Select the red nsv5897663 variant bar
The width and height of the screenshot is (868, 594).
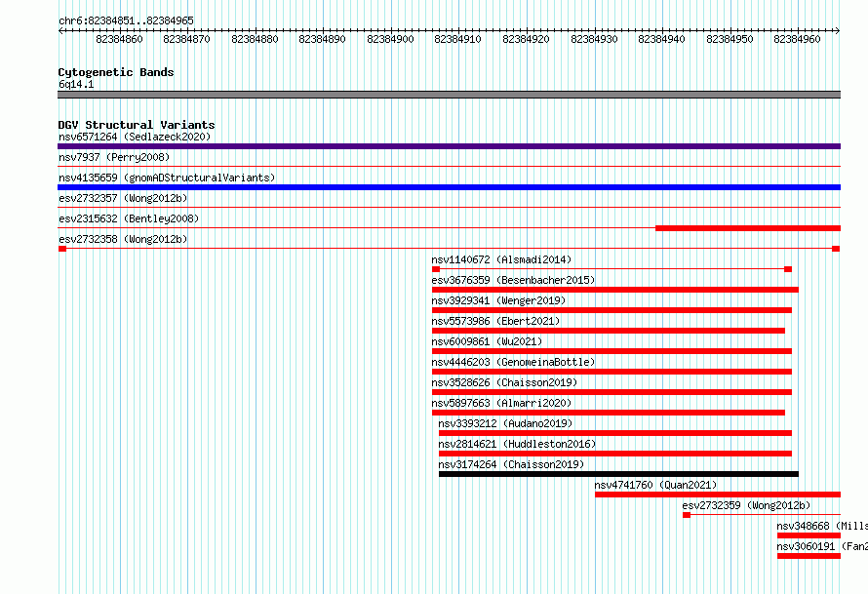[609, 413]
